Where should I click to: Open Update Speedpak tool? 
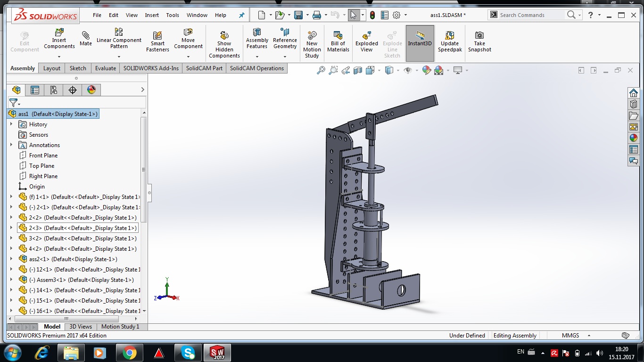[450, 41]
